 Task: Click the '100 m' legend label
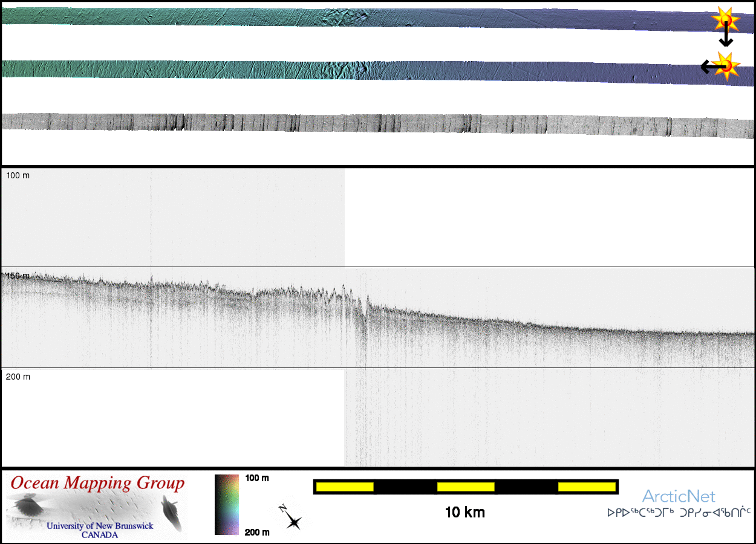pos(257,478)
